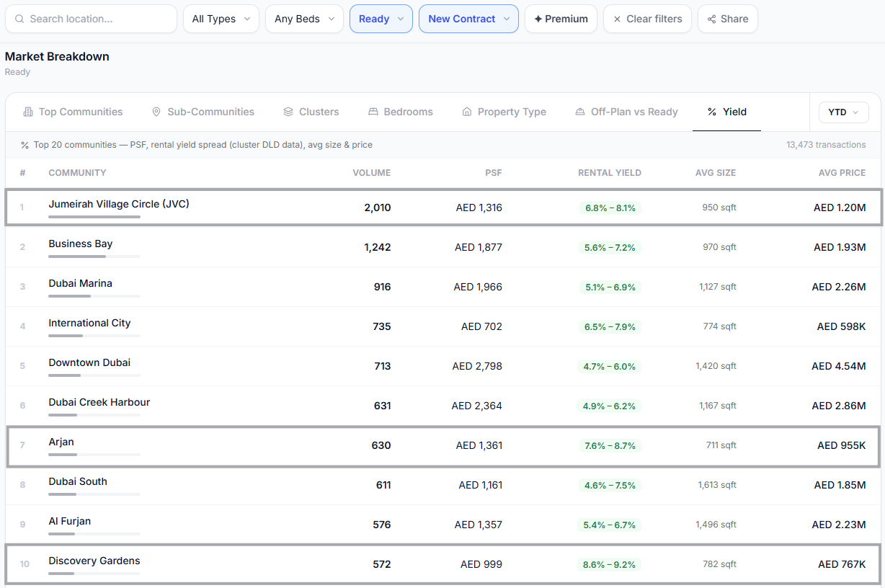Click the Business Bay volume bar

(x=94, y=257)
